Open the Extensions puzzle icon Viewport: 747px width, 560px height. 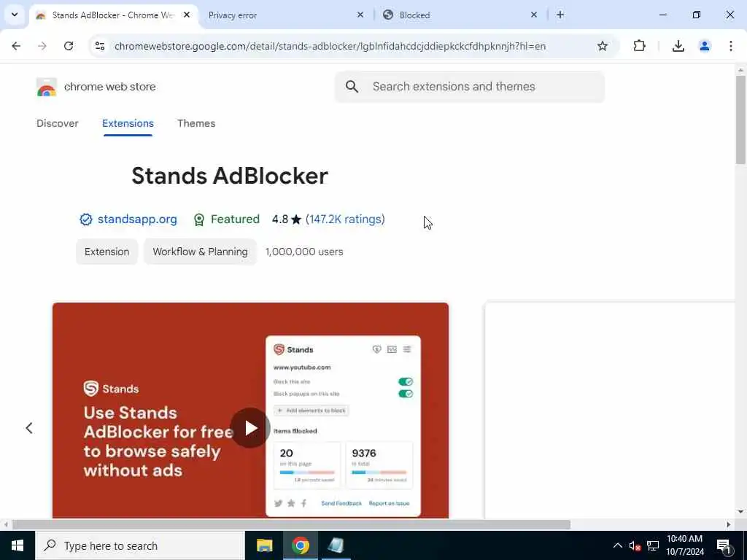pyautogui.click(x=639, y=46)
